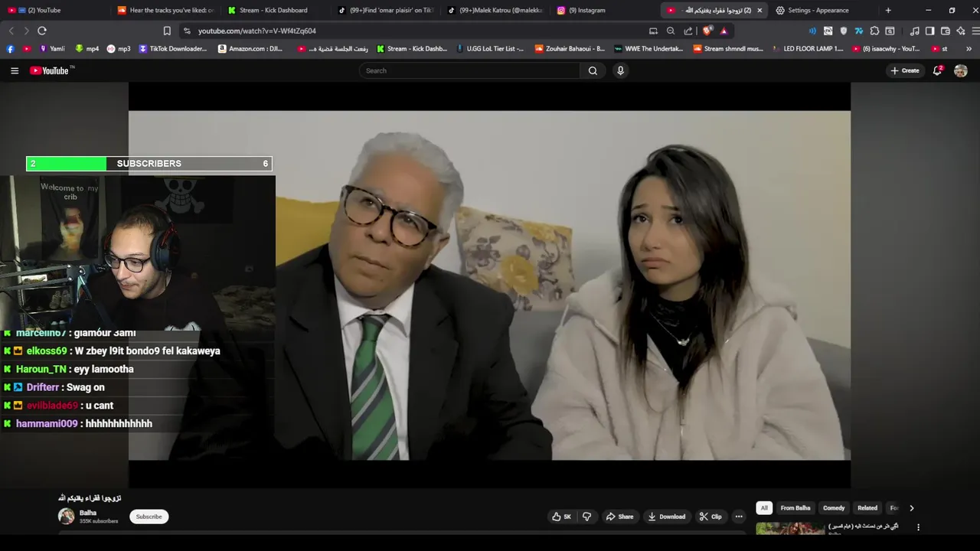Open the YouTube account avatar menu

click(961, 70)
